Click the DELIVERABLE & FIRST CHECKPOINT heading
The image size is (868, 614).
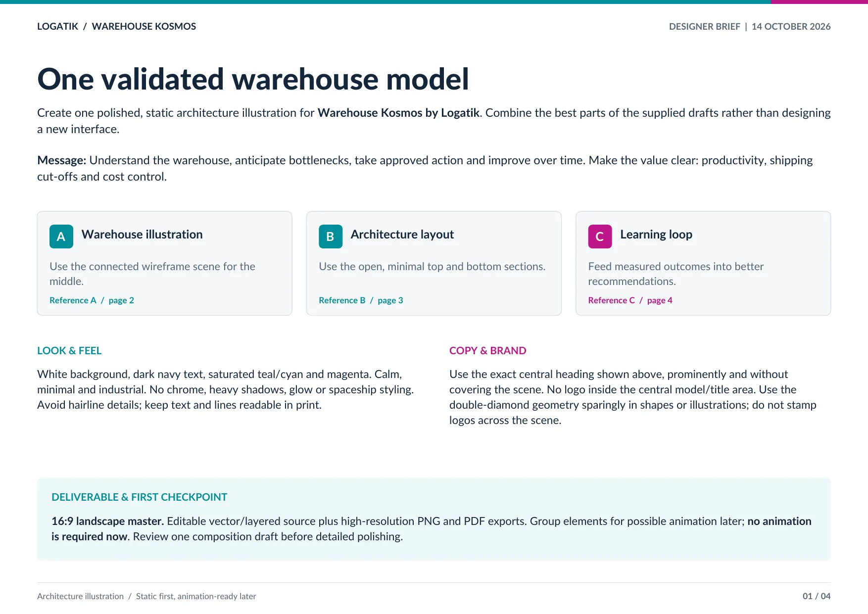coord(139,497)
